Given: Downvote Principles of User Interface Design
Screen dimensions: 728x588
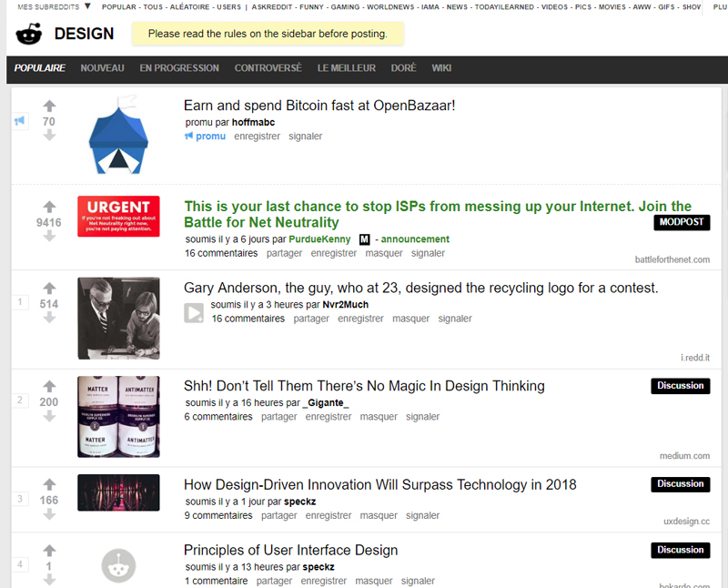Looking at the screenshot, I should (49, 580).
